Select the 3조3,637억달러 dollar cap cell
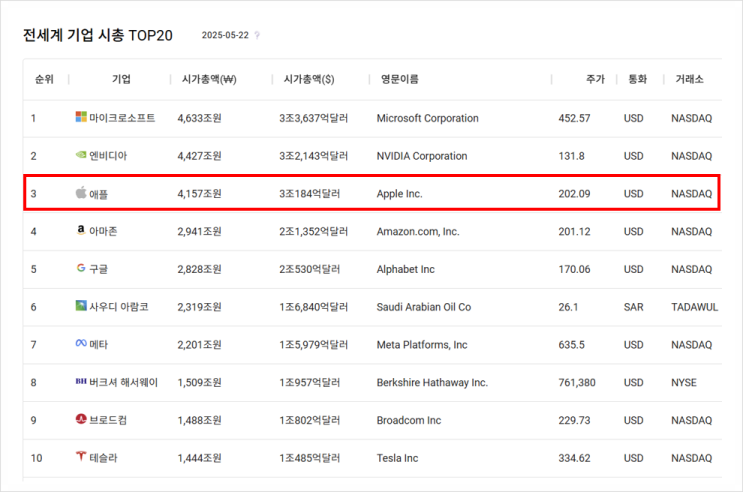This screenshot has height=492, width=743. (314, 118)
